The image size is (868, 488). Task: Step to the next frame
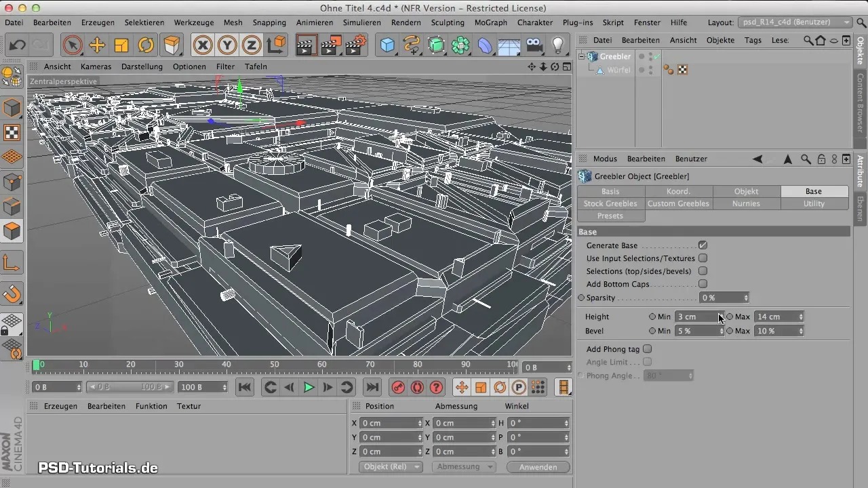328,388
